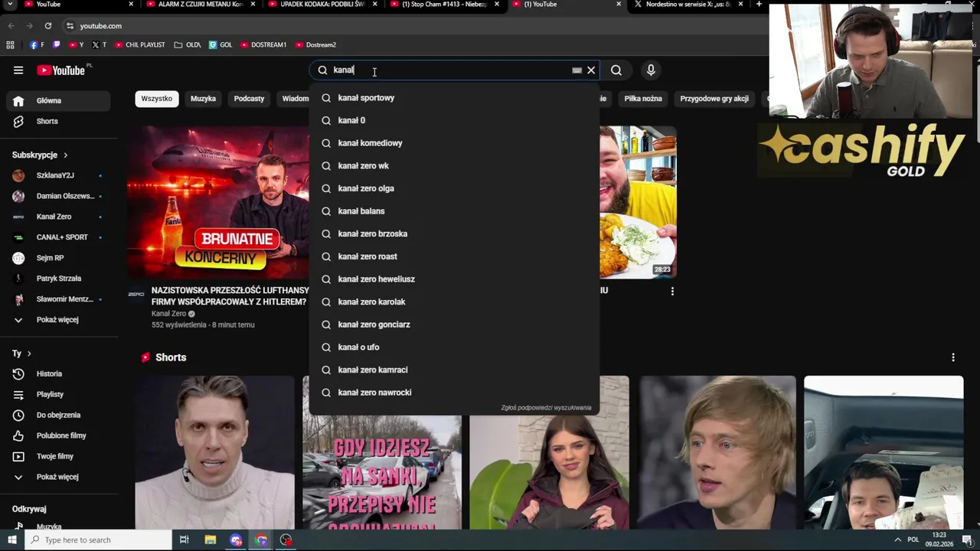Open Historia in the sidebar
This screenshot has width=980, height=551.
58,374
